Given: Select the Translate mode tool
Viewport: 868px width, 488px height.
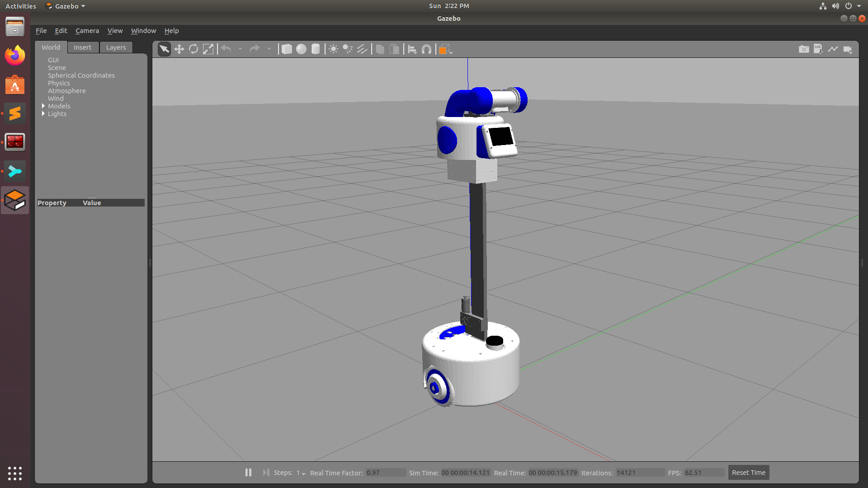Looking at the screenshot, I should (179, 49).
